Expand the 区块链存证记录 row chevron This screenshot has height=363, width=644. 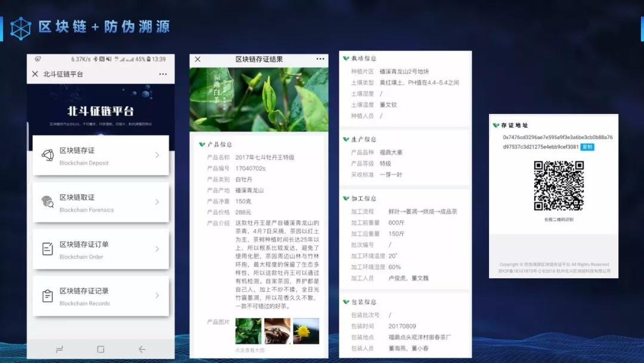tap(157, 296)
